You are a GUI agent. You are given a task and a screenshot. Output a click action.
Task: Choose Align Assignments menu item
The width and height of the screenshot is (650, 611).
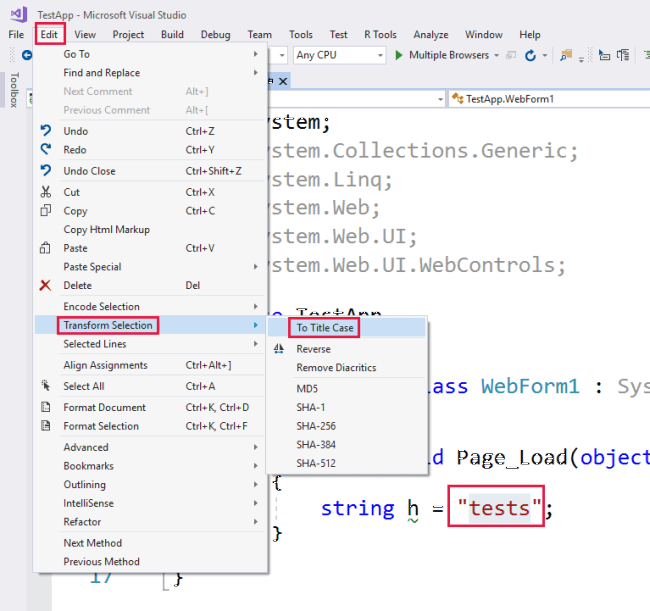click(150, 365)
